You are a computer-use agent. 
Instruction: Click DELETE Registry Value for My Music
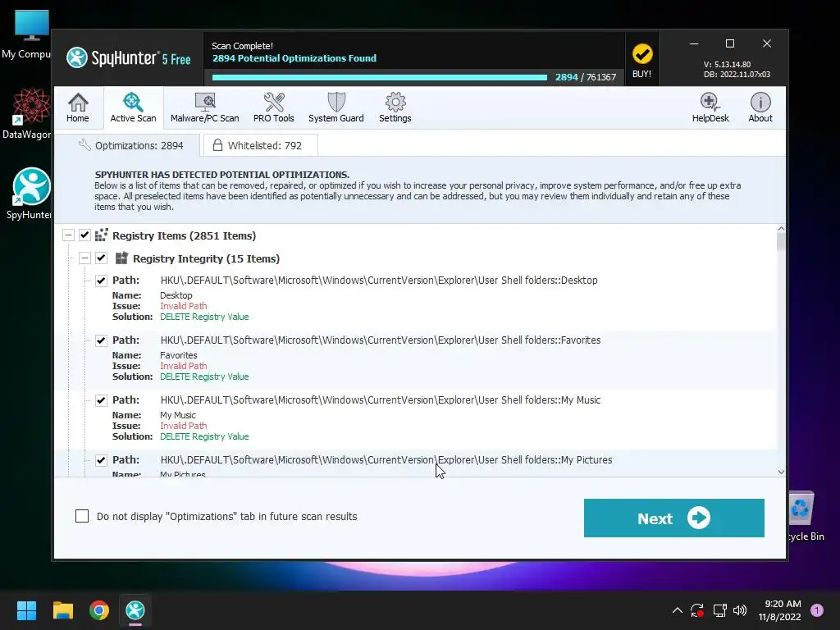tap(204, 436)
